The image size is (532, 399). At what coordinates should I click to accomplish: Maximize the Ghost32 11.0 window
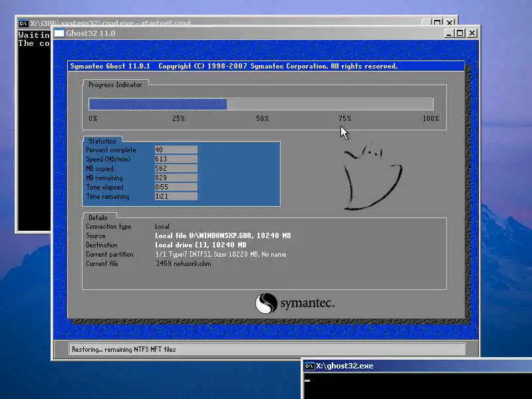460,33
